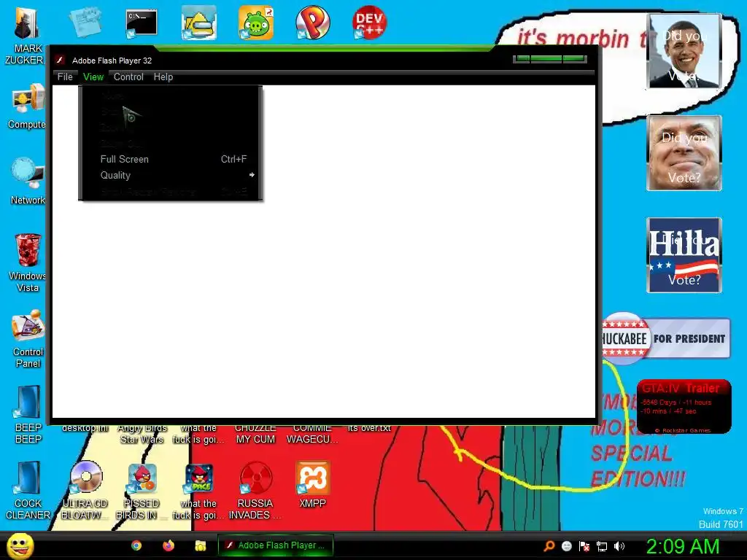
Task: Click the Hillary Vote gadget
Action: [684, 254]
